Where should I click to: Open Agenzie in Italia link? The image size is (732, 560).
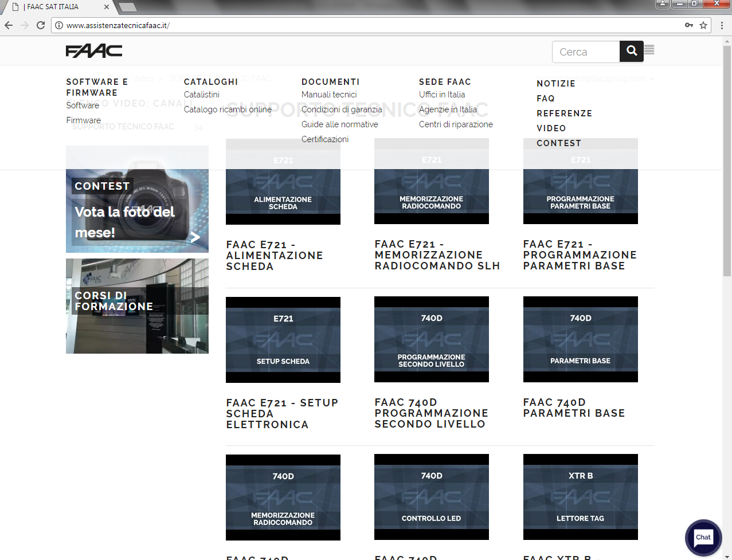click(448, 109)
